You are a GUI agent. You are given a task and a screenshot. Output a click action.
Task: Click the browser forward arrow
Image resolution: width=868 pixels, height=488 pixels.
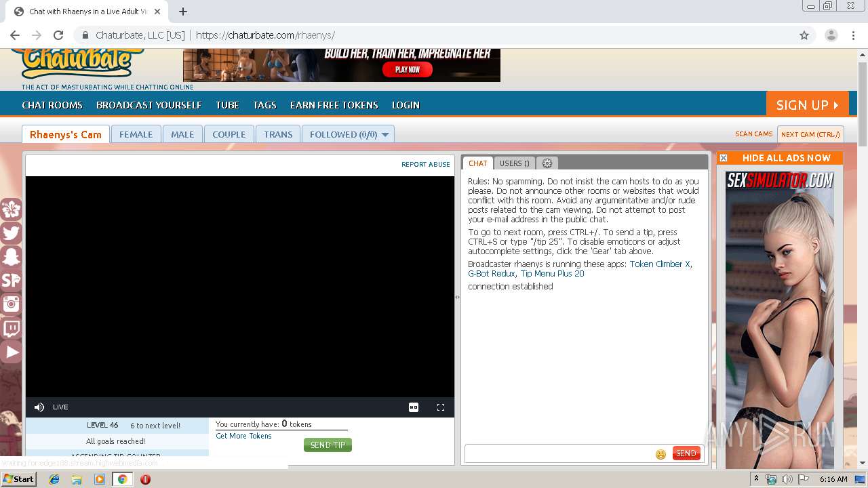coord(37,35)
